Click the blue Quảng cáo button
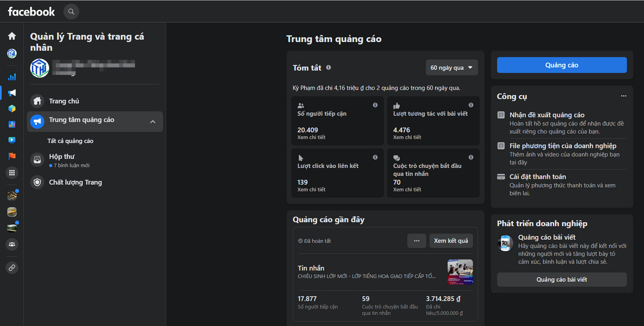The height and width of the screenshot is (326, 644). (562, 65)
